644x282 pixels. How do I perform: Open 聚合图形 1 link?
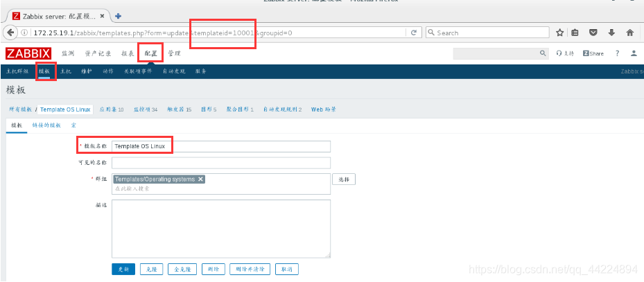[x=240, y=109]
